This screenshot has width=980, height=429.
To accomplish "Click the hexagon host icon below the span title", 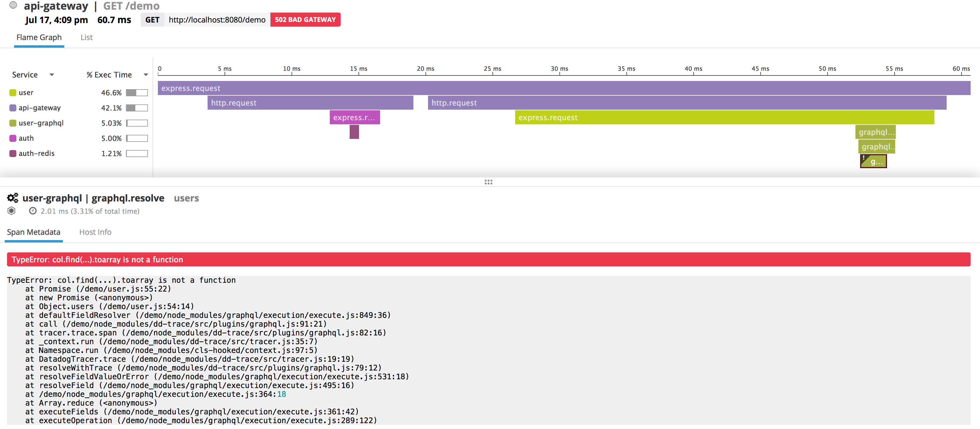I will pyautogui.click(x=12, y=211).
